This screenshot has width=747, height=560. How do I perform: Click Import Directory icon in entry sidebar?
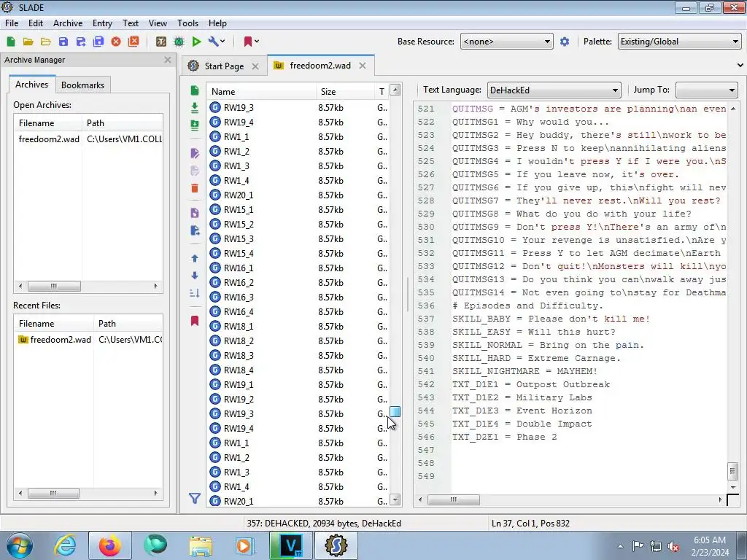click(194, 125)
